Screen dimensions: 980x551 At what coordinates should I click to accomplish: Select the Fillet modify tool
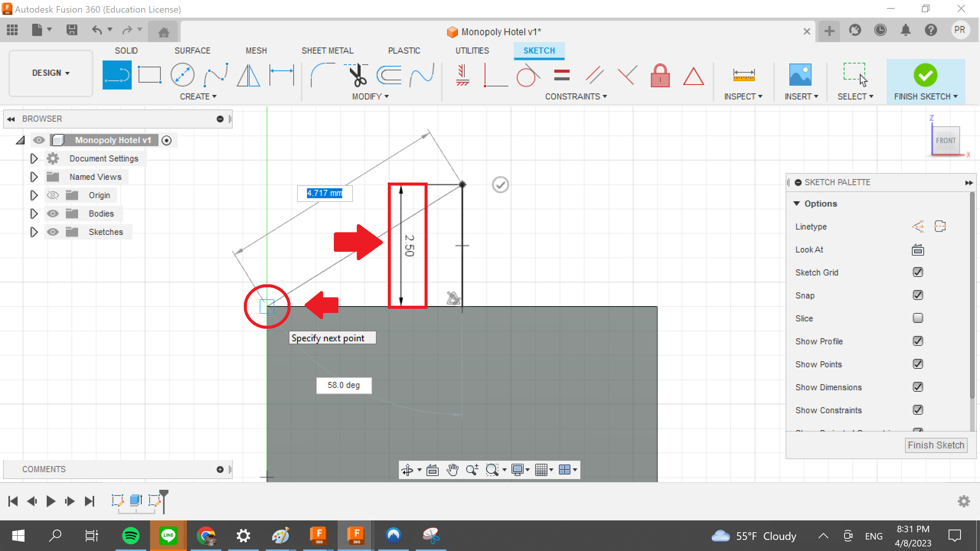[323, 75]
